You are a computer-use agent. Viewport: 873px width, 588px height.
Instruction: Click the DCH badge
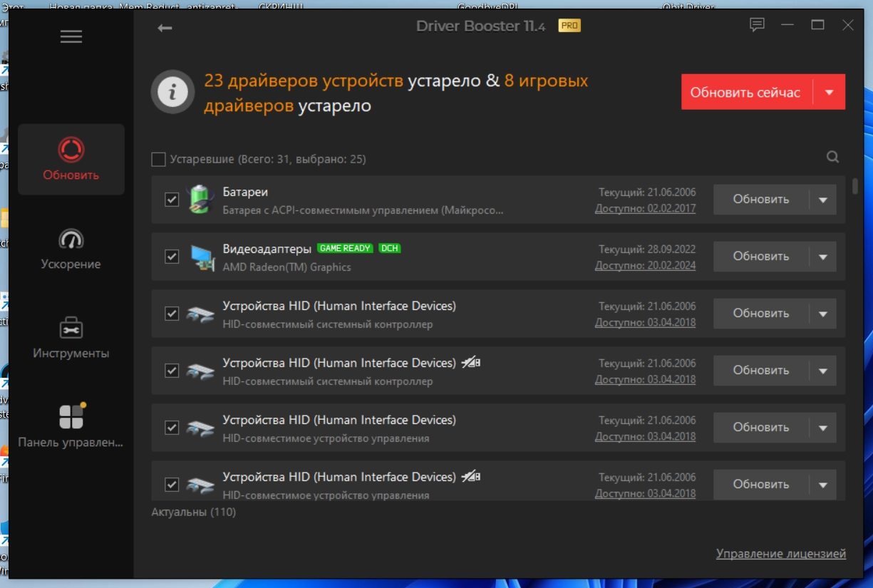(x=389, y=249)
